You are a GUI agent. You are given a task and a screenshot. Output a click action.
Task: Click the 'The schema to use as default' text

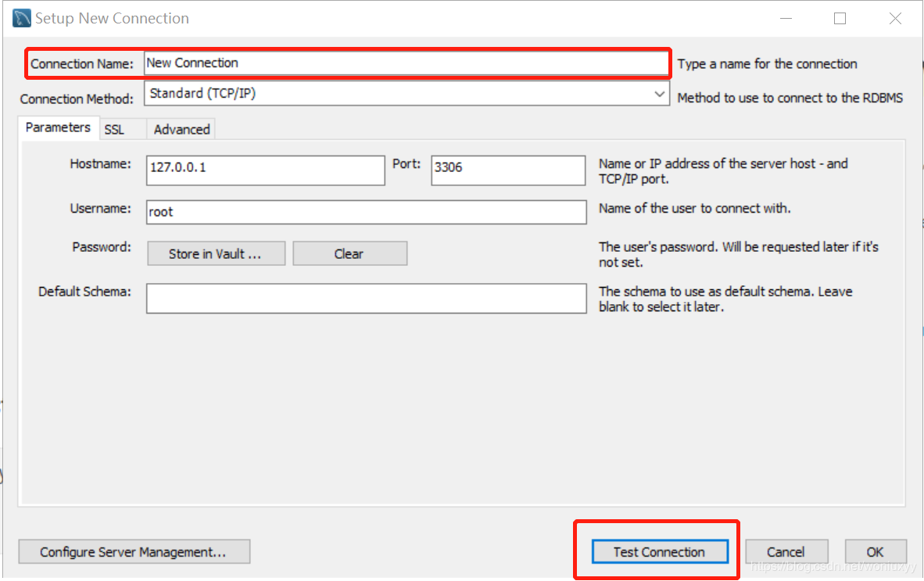pyautogui.click(x=725, y=299)
